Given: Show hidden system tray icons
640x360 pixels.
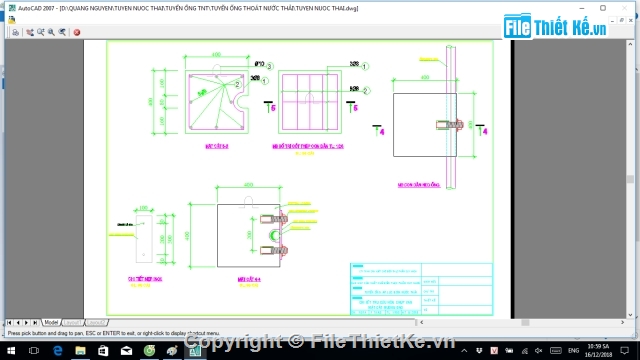Looking at the screenshot, I should 464,351.
